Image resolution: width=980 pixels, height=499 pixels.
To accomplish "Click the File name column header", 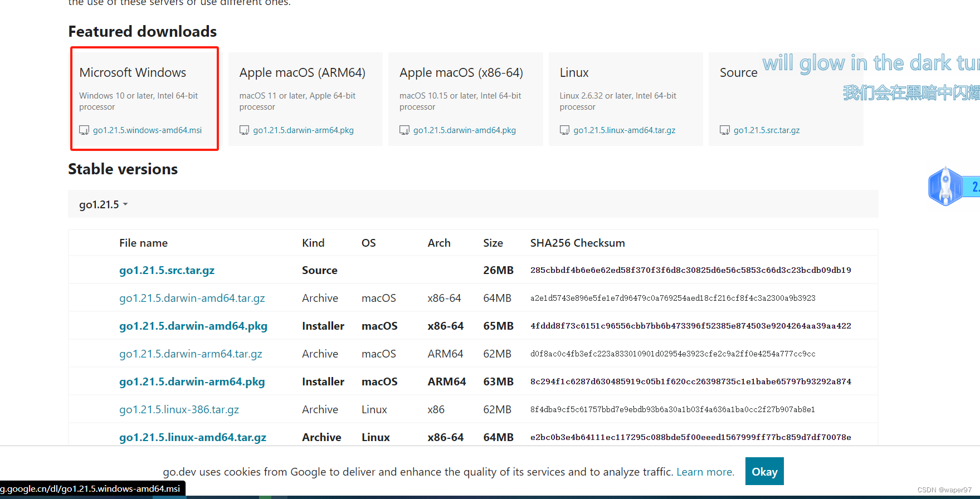I will point(143,243).
